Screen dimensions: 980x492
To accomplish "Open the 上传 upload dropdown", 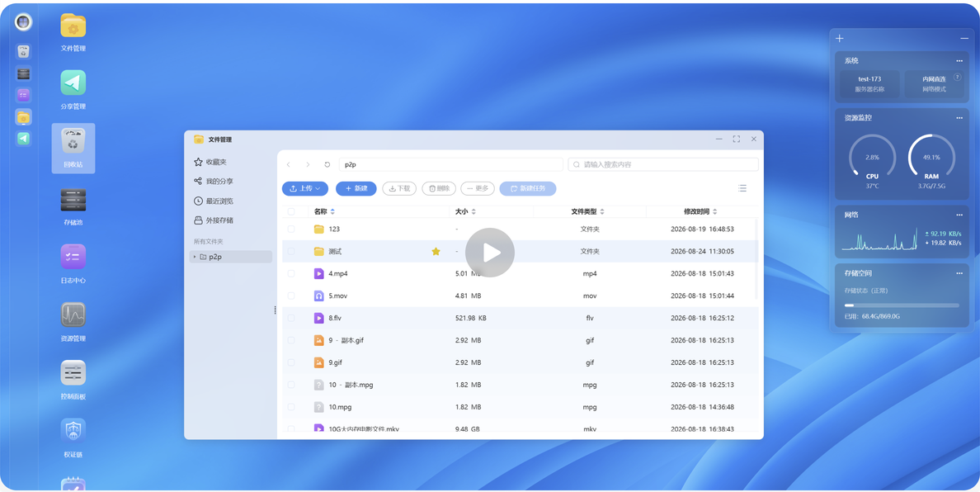I will pos(305,188).
